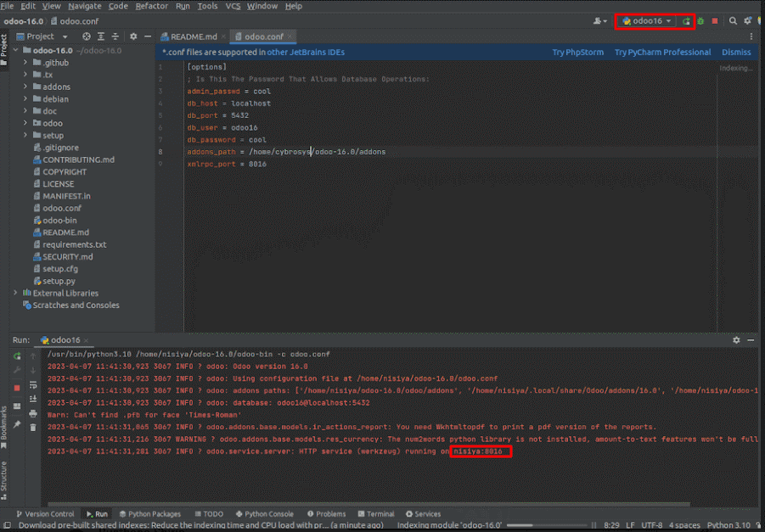The width and height of the screenshot is (765, 532).
Task: Click Collapse All icon in Project panel
Action: click(x=115, y=36)
